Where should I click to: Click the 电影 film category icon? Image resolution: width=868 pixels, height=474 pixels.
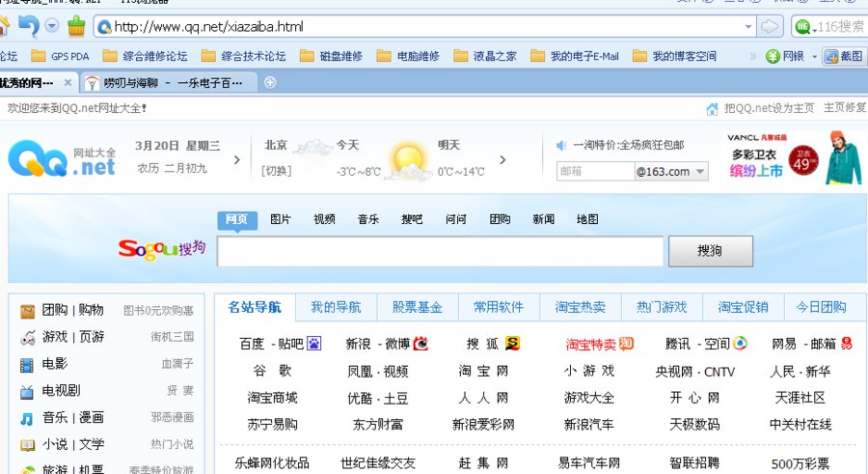point(27,365)
